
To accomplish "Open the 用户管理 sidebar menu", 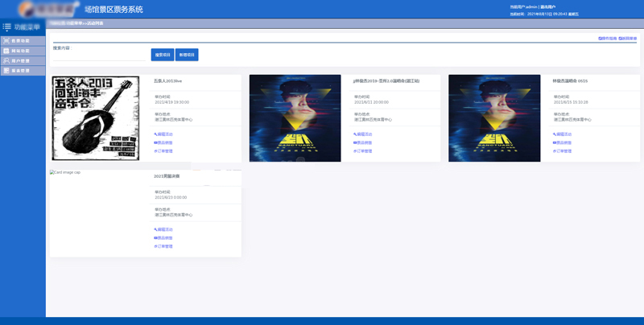I will click(23, 60).
